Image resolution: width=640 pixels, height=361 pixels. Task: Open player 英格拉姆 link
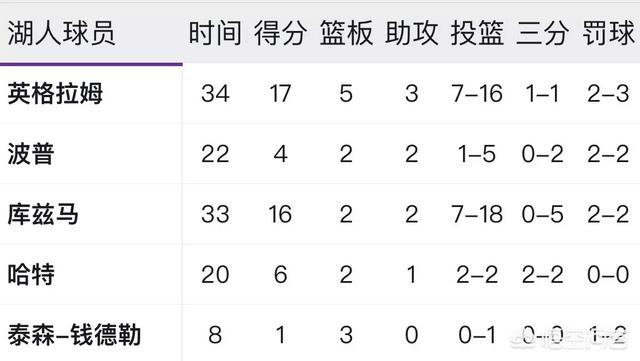tap(55, 94)
